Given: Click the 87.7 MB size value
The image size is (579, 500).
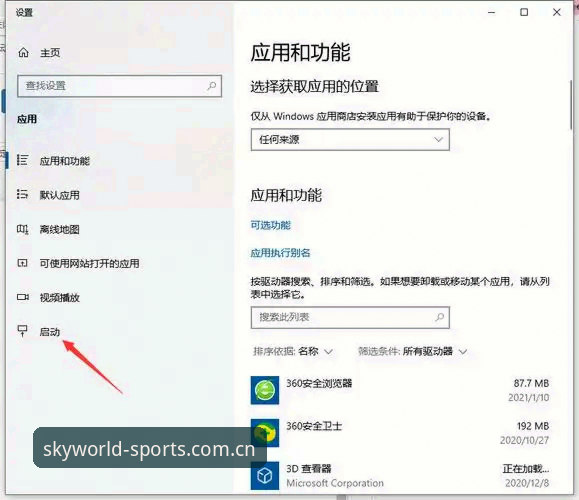Looking at the screenshot, I should pyautogui.click(x=531, y=383).
